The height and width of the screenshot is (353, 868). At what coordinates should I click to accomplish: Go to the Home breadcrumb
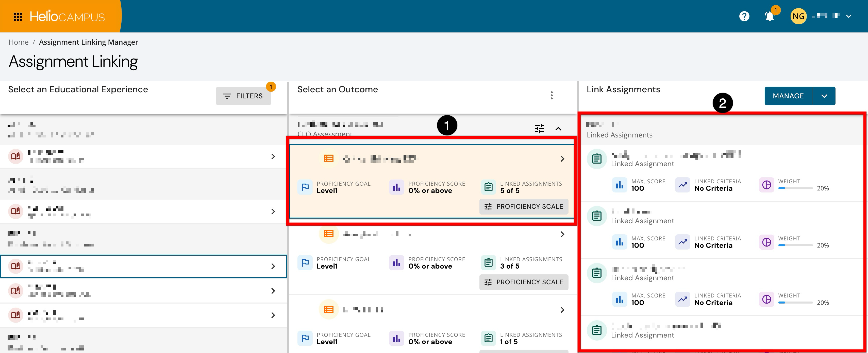(19, 42)
